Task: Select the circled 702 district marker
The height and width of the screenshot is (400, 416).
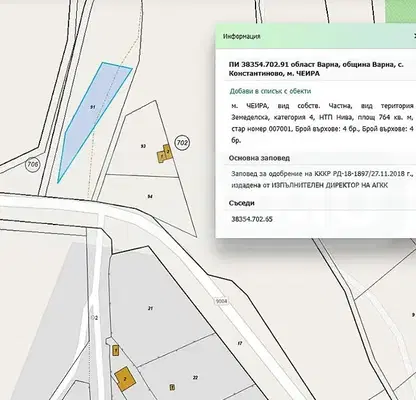Action: click(182, 143)
